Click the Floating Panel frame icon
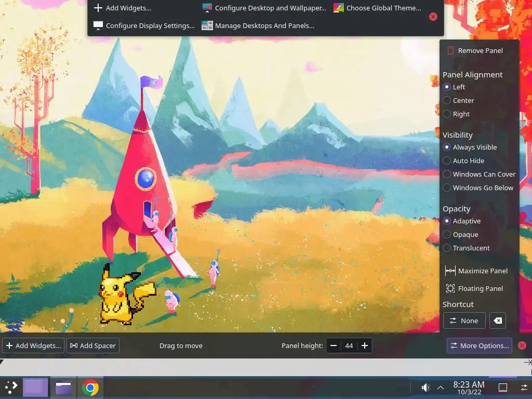 (x=450, y=288)
